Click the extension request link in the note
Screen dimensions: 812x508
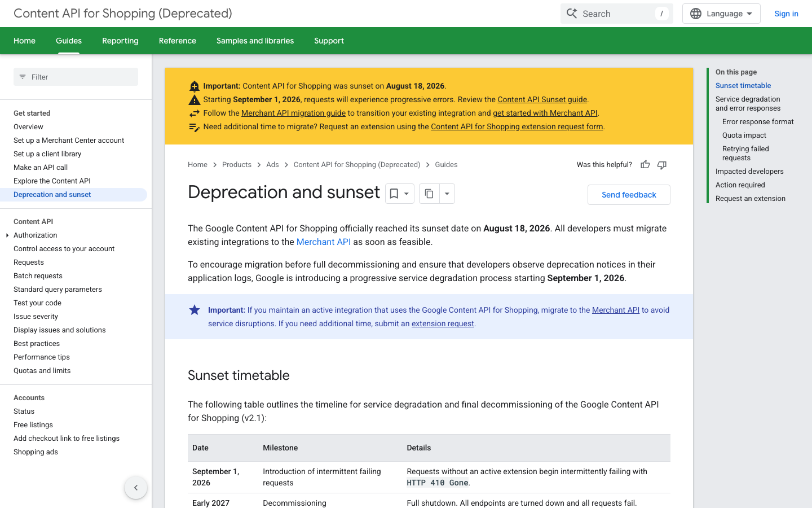[x=443, y=323]
